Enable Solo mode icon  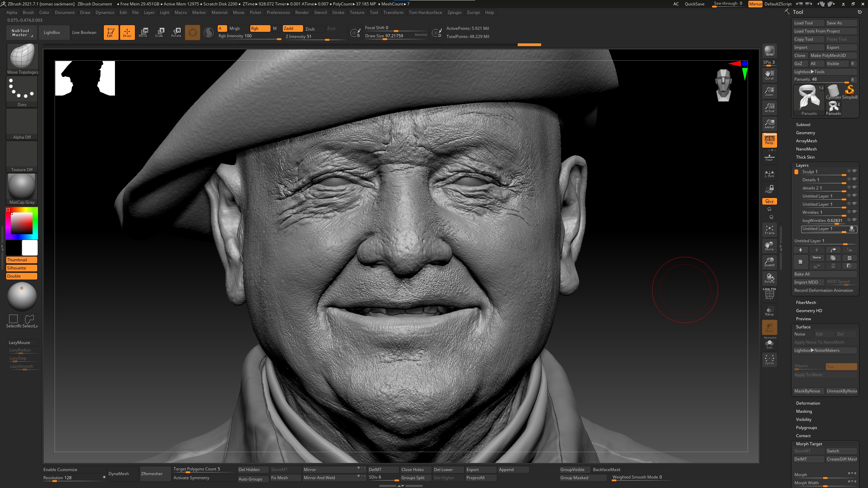click(x=769, y=344)
